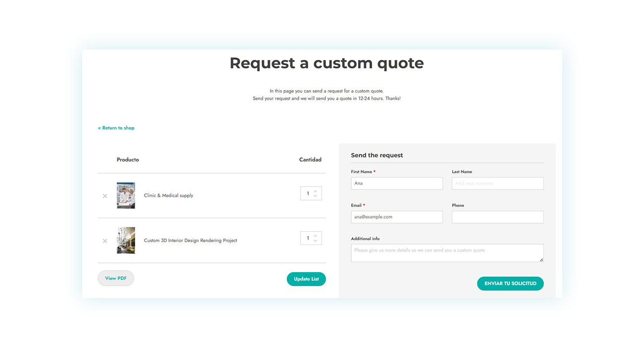Click the Phone input field

498,217
